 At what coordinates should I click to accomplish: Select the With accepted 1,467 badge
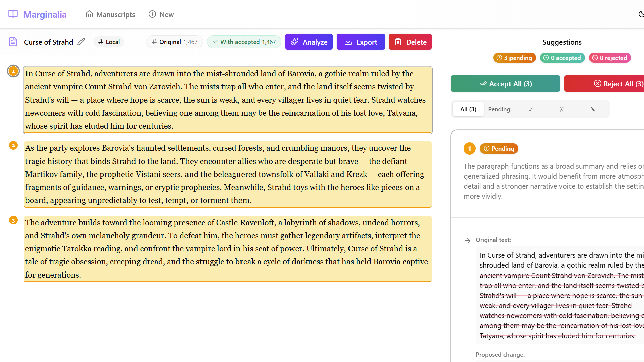click(244, 42)
